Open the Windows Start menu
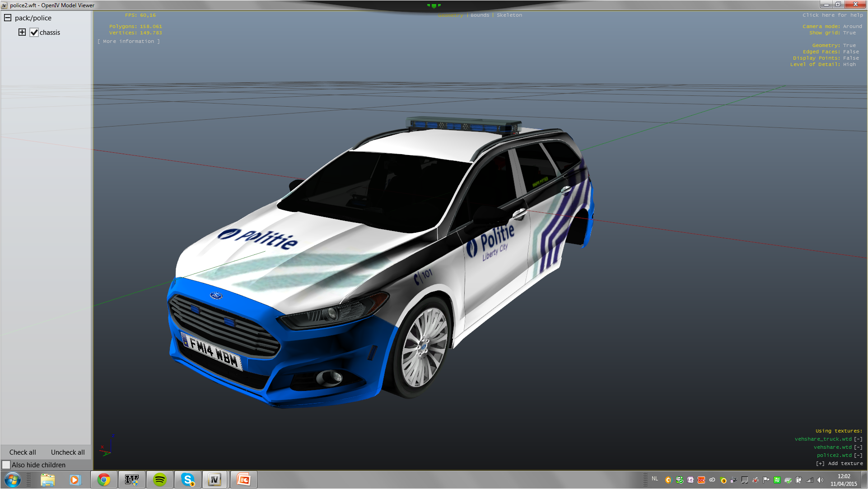Image resolution: width=868 pixels, height=489 pixels. pos(12,480)
